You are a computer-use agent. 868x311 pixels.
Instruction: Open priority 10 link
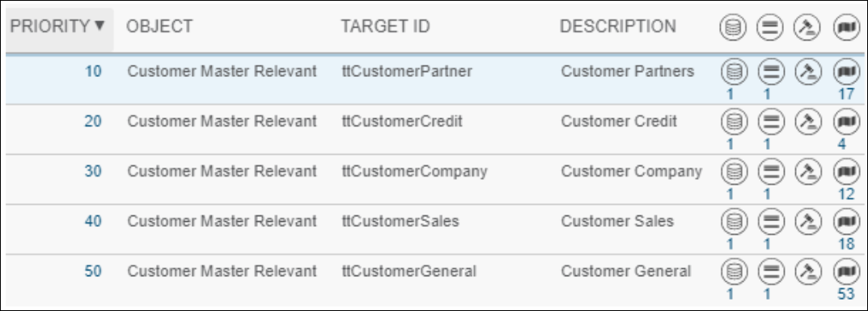(93, 71)
